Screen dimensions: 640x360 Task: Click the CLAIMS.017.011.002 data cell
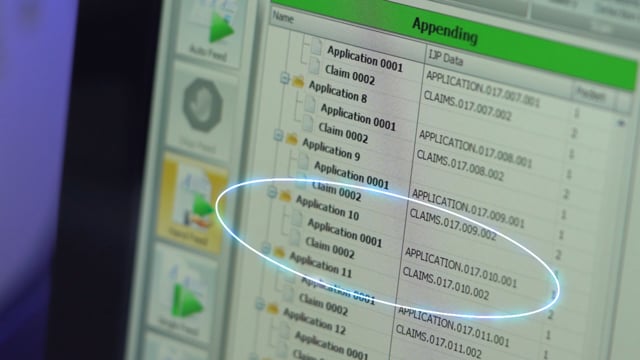coord(439,342)
